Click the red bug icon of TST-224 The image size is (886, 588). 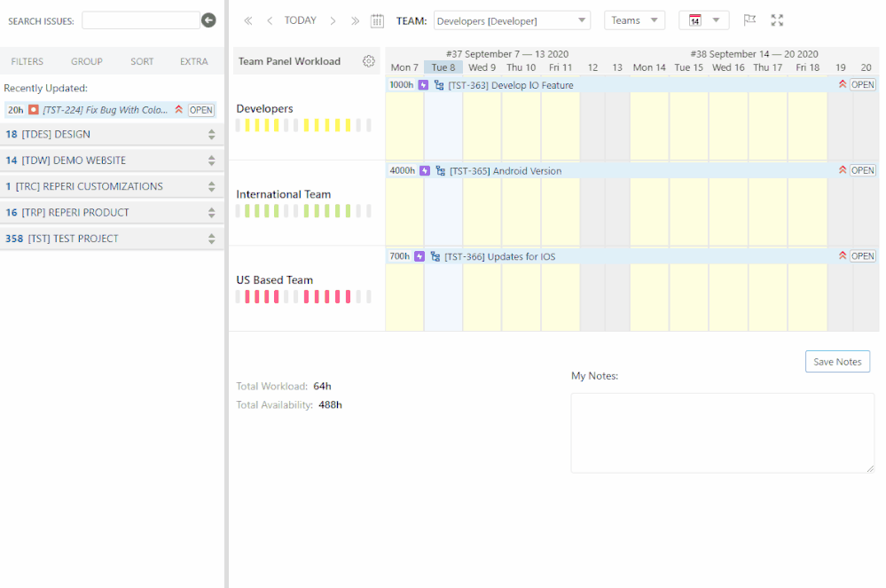coord(34,110)
